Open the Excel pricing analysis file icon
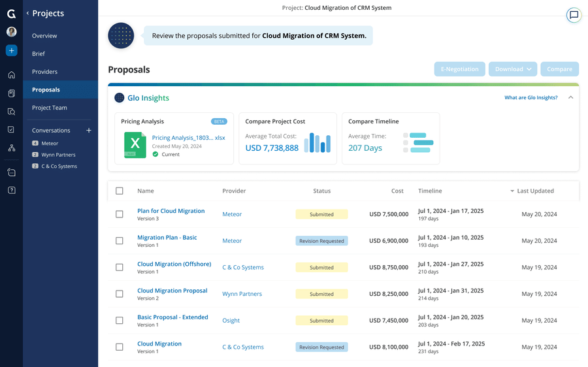Viewport: 588px width, 367px height. tap(135, 145)
